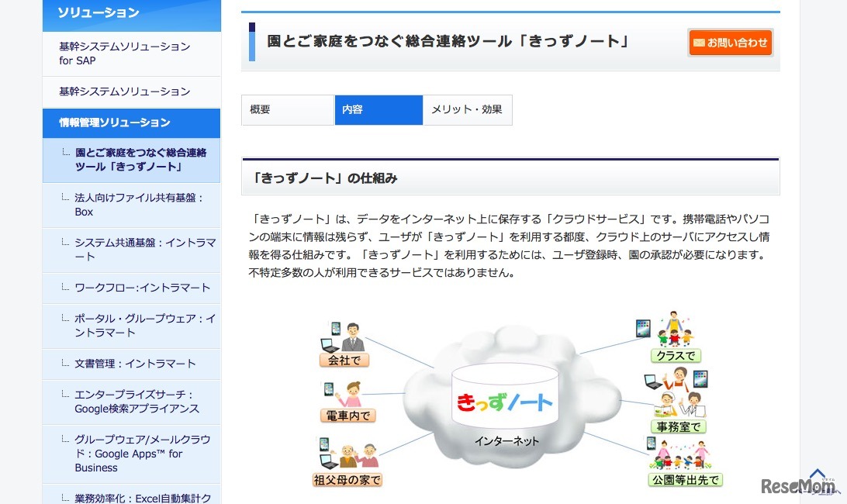
Task: Select 情報管理ソリューション menu section
Action: [131, 123]
